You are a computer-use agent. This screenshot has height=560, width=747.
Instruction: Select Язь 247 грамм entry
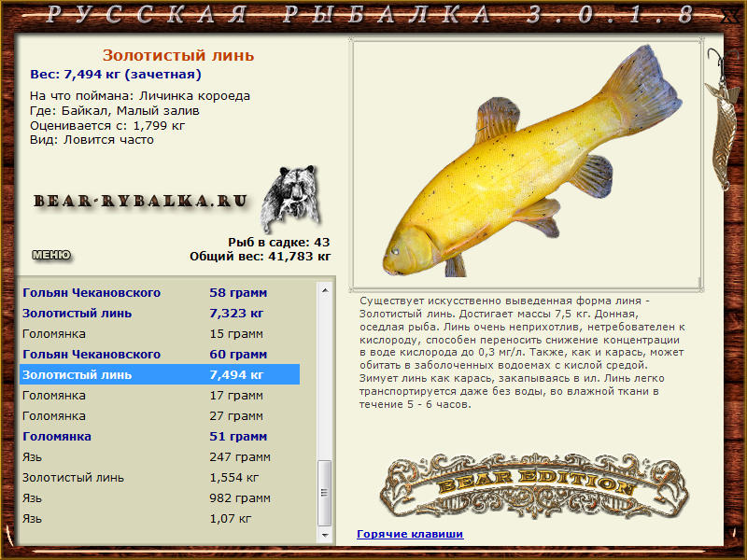tap(159, 457)
